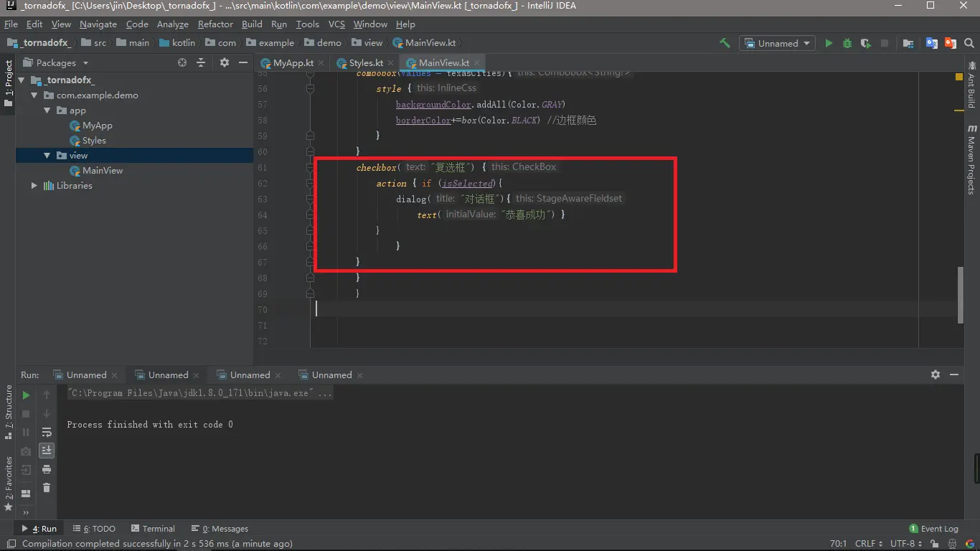Fold the checkbox block at line 61
Screen dimensions: 980x551
click(x=310, y=167)
